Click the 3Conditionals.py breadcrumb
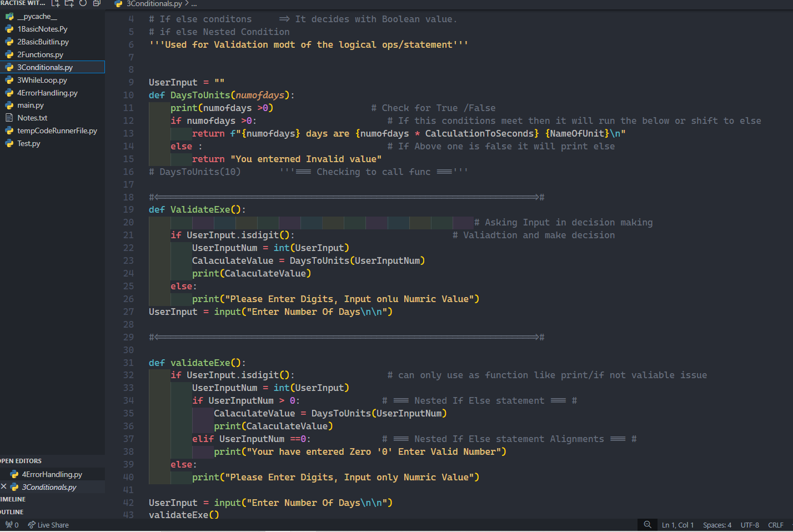This screenshot has height=532, width=793. [154, 4]
